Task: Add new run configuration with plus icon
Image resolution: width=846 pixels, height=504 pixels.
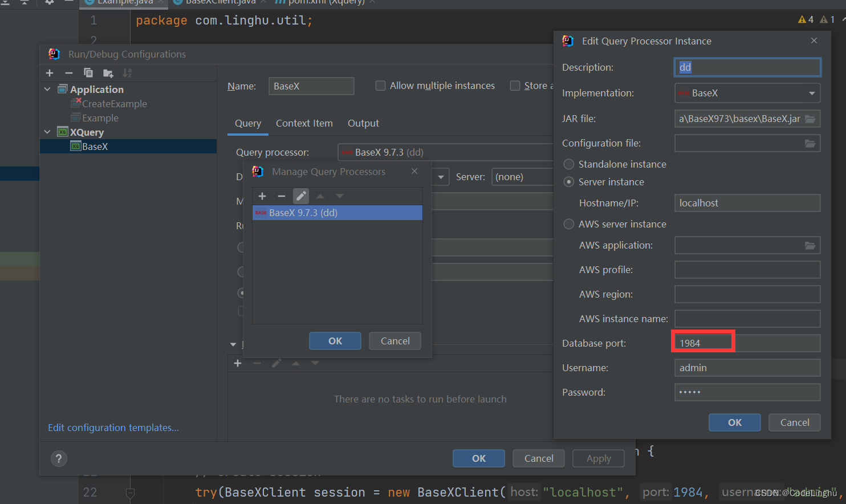Action: 50,73
